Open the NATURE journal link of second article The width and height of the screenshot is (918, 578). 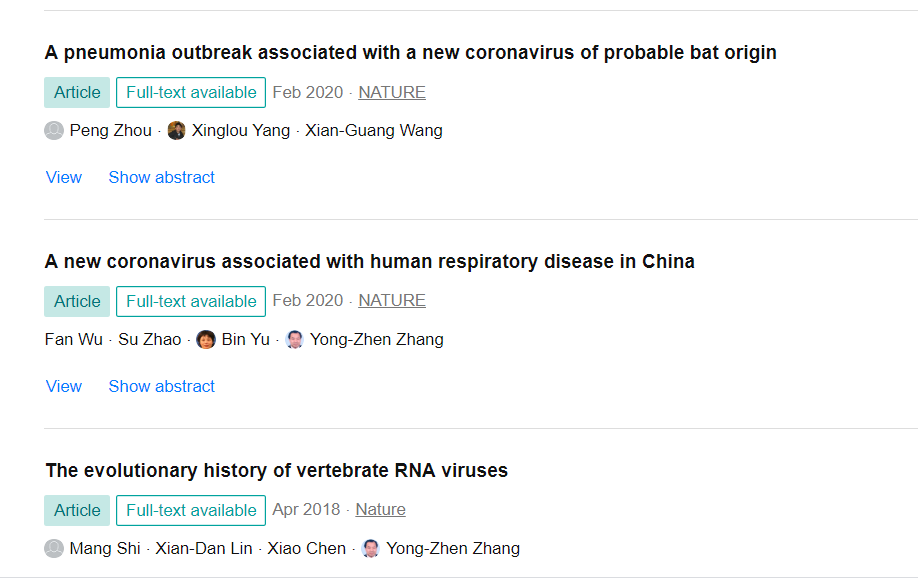pyautogui.click(x=392, y=300)
